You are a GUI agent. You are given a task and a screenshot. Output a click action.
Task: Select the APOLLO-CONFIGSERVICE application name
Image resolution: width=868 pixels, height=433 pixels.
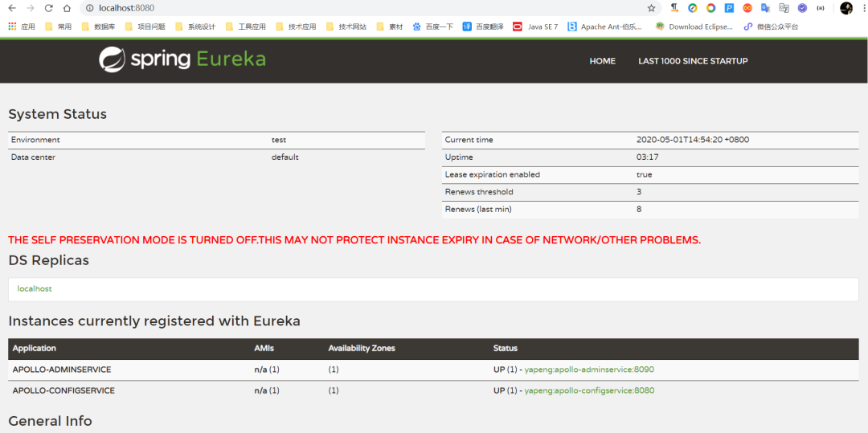point(63,390)
